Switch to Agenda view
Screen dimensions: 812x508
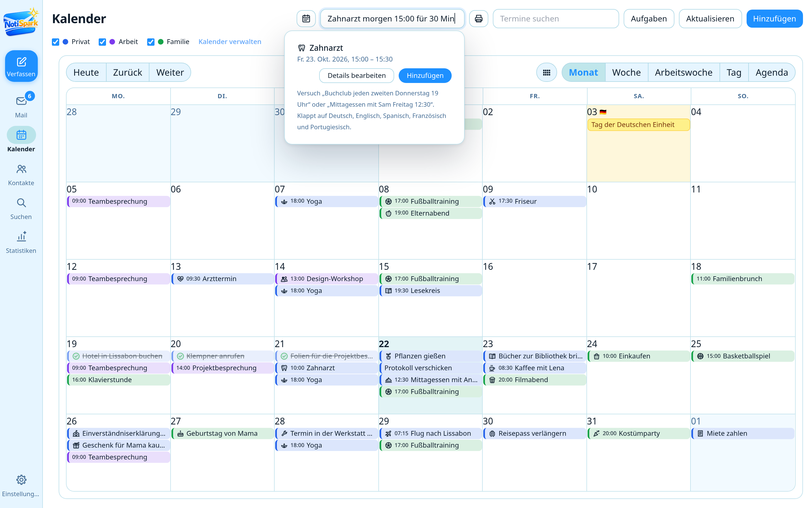click(771, 72)
